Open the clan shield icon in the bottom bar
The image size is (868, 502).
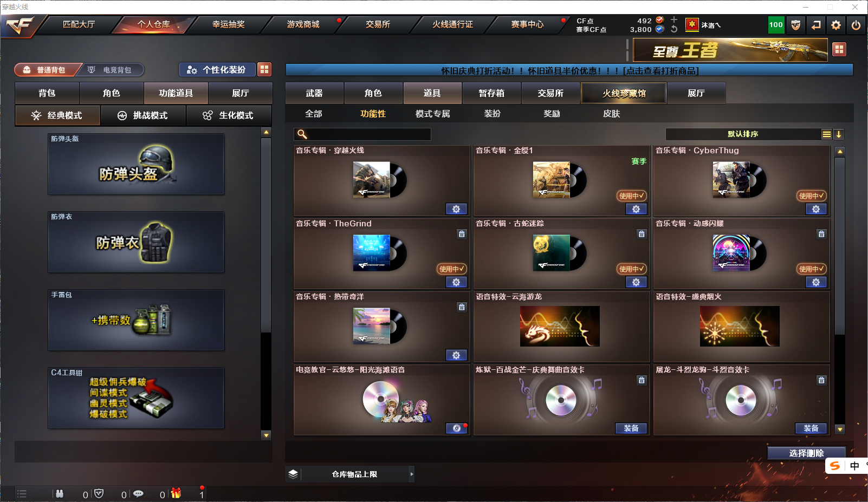99,494
